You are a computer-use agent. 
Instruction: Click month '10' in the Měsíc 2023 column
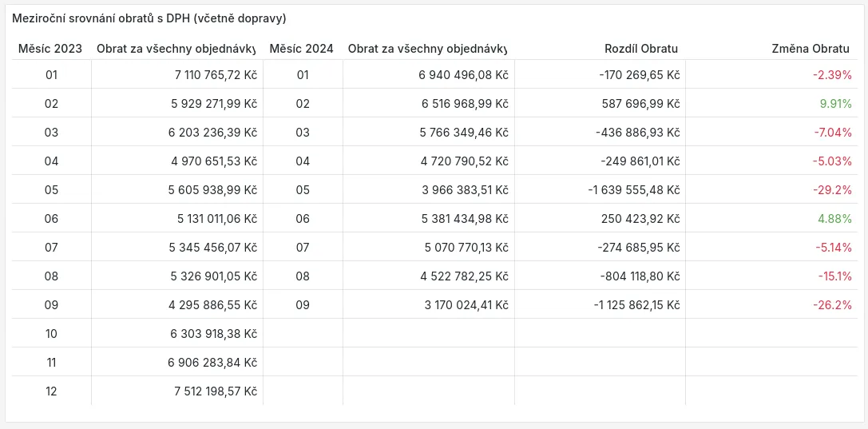pyautogui.click(x=51, y=334)
